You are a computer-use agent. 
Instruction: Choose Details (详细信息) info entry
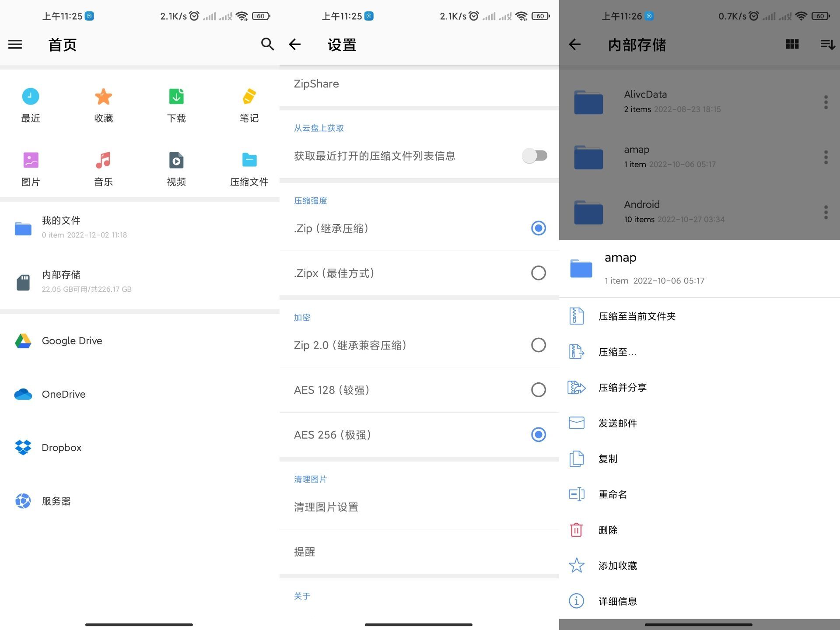click(x=700, y=601)
